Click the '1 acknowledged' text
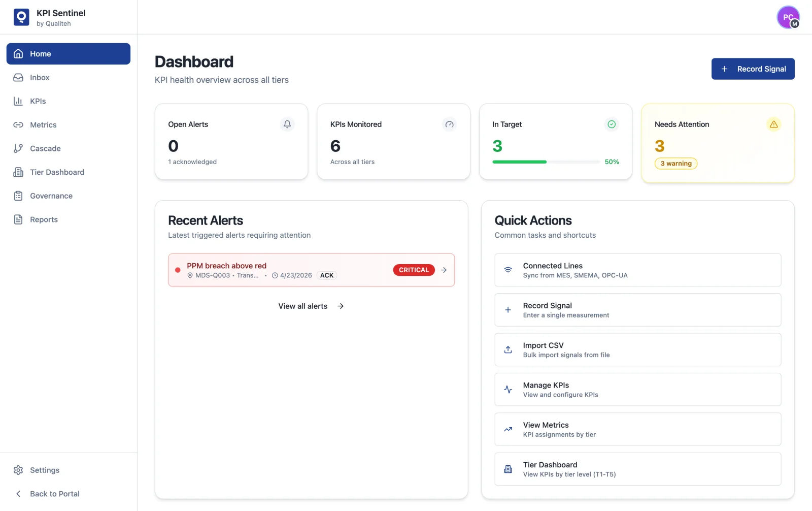 [x=192, y=162]
